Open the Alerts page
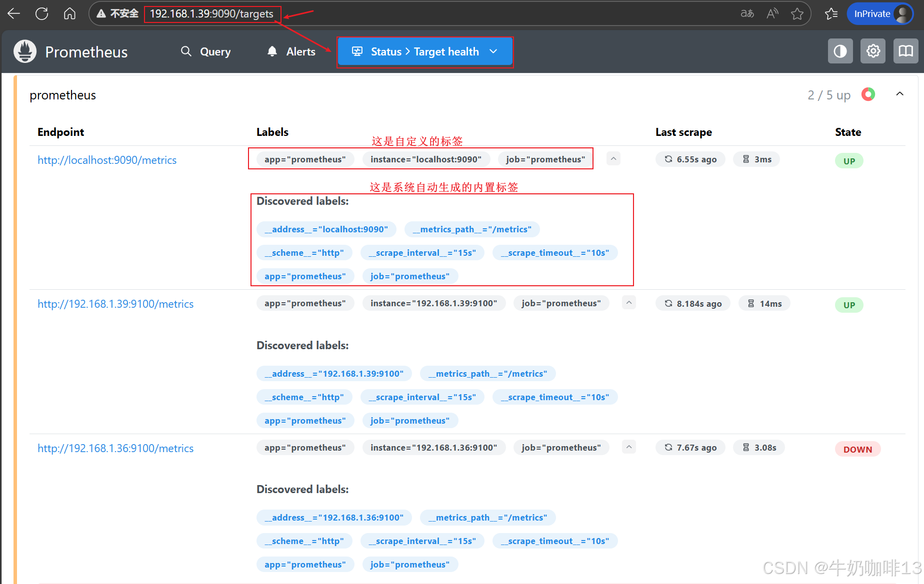924x584 pixels. 291,51
